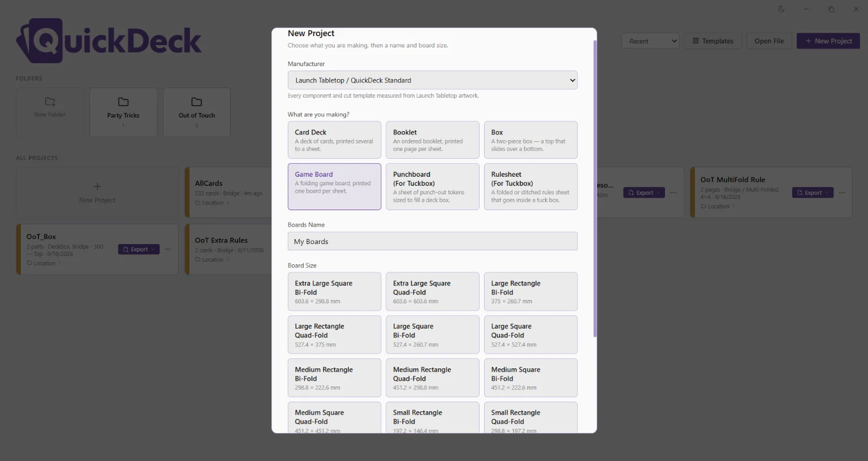
Task: Open the Recent sort dropdown
Action: tap(650, 41)
